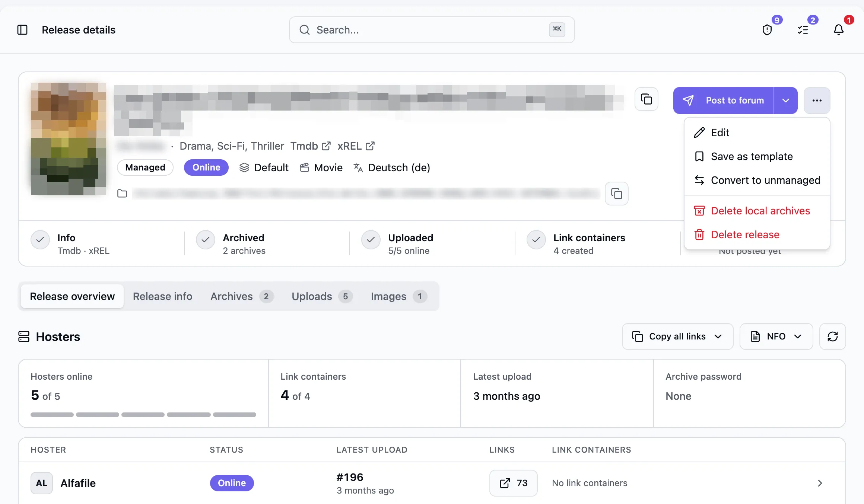Select Delete release
Screen dimensions: 864x504
[757, 235]
